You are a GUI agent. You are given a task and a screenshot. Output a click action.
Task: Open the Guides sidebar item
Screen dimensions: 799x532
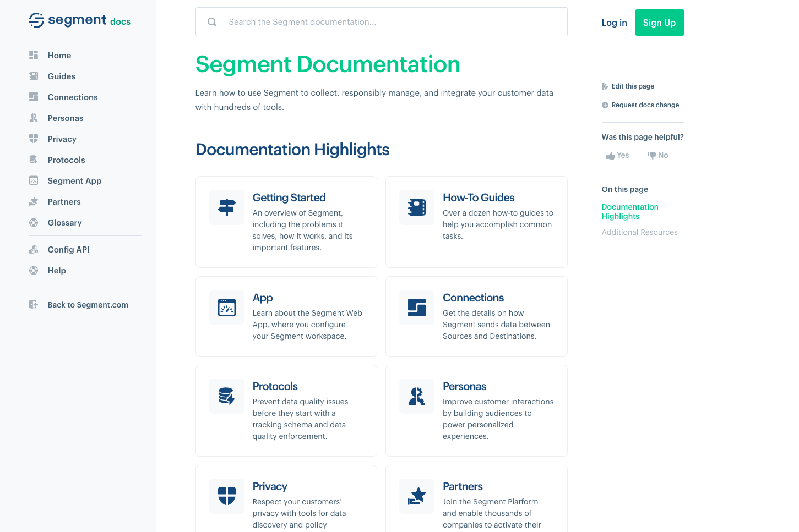coord(62,76)
